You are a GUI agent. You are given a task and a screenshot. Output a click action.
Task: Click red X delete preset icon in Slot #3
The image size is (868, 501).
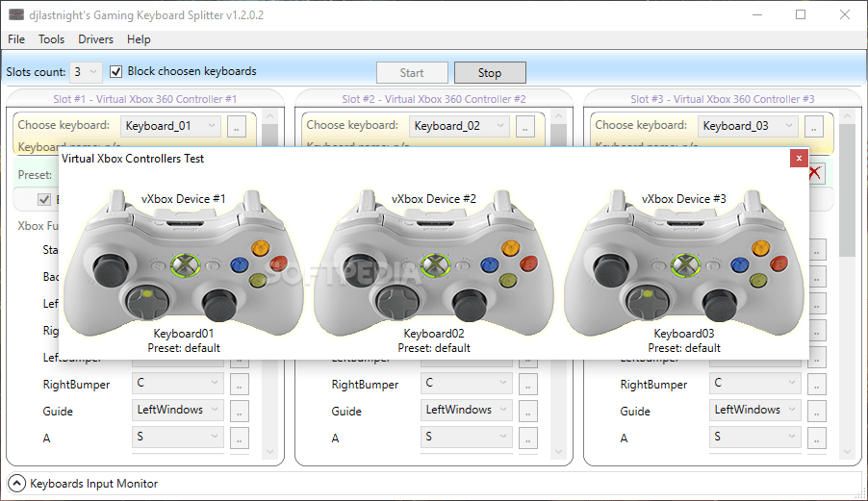click(x=816, y=173)
